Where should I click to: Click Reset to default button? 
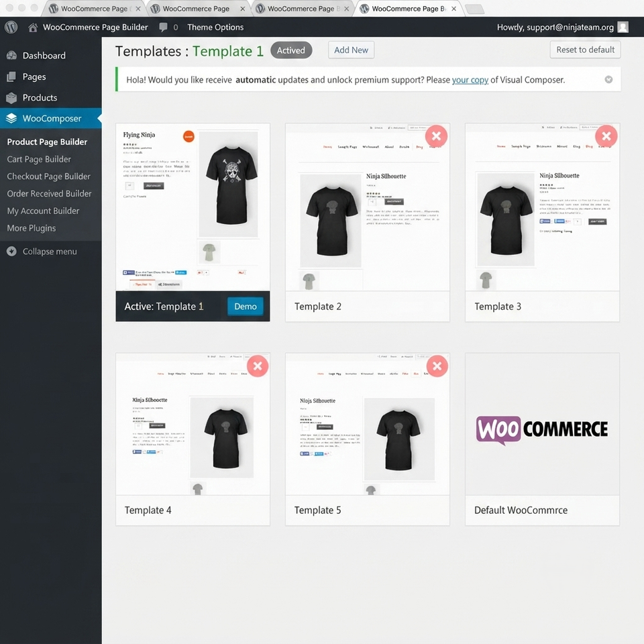(x=585, y=50)
